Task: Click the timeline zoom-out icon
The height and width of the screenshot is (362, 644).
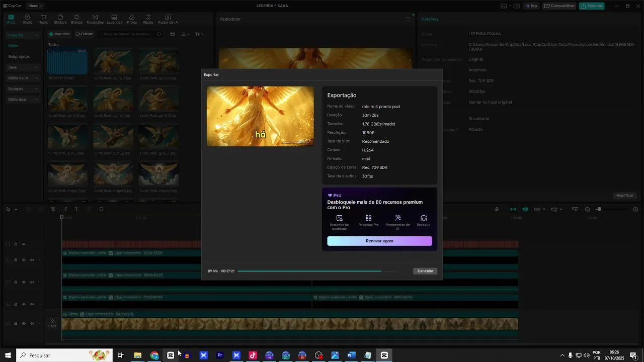Action: pyautogui.click(x=587, y=209)
